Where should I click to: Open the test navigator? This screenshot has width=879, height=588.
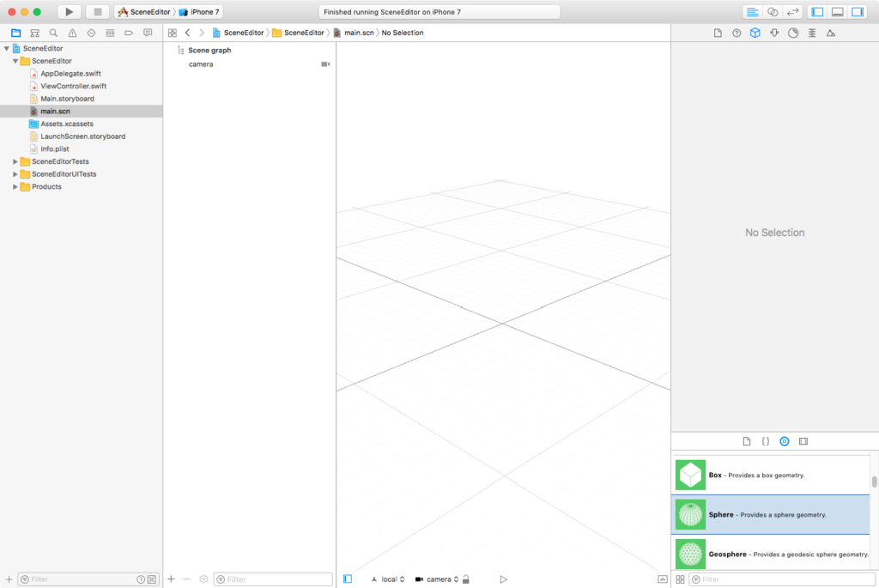point(91,33)
